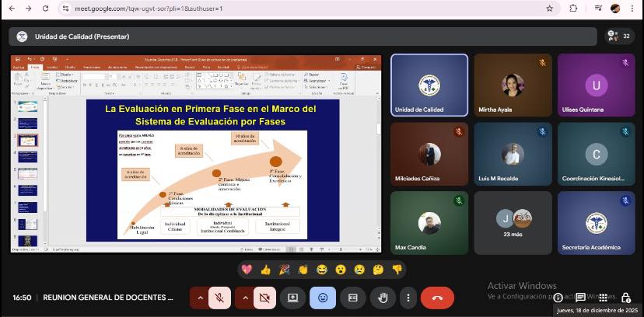Open the audio settings arrow beside the microphone

pyautogui.click(x=201, y=298)
